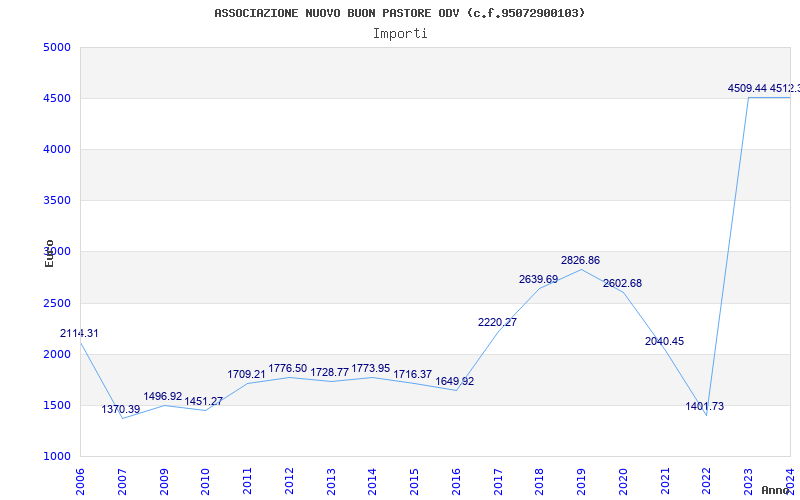Select the 1370.39 data label
This screenshot has width=800, height=500.
pos(120,409)
